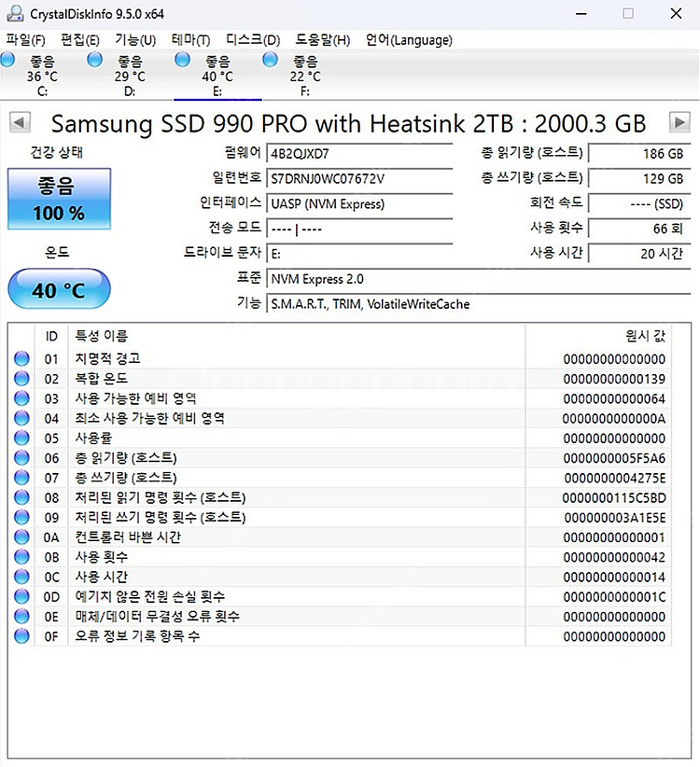Select the 처리된 읽기 명령 횟수 (호스트) attribute
Viewport: 700px width, 767px height.
(160, 497)
